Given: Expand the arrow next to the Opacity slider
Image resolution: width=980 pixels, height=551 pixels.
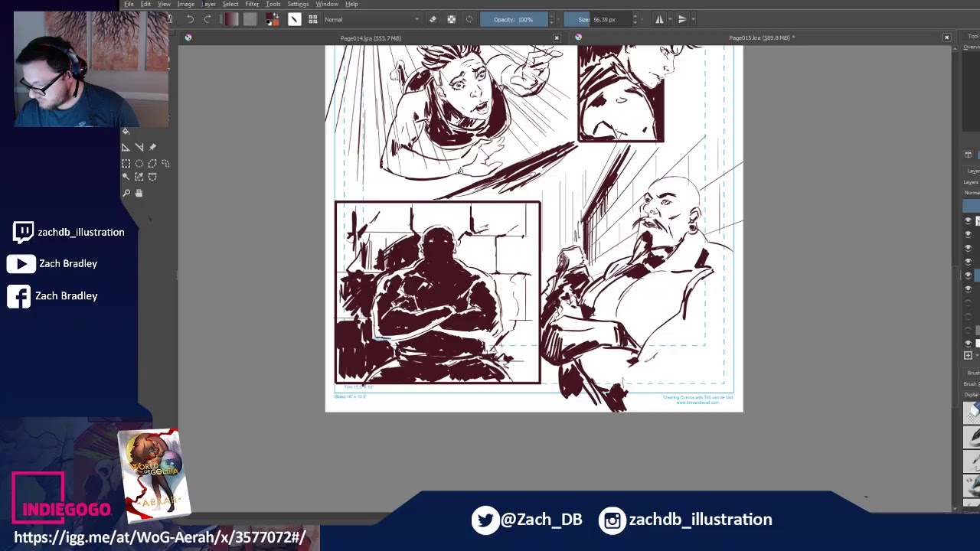Looking at the screenshot, I should pyautogui.click(x=551, y=20).
